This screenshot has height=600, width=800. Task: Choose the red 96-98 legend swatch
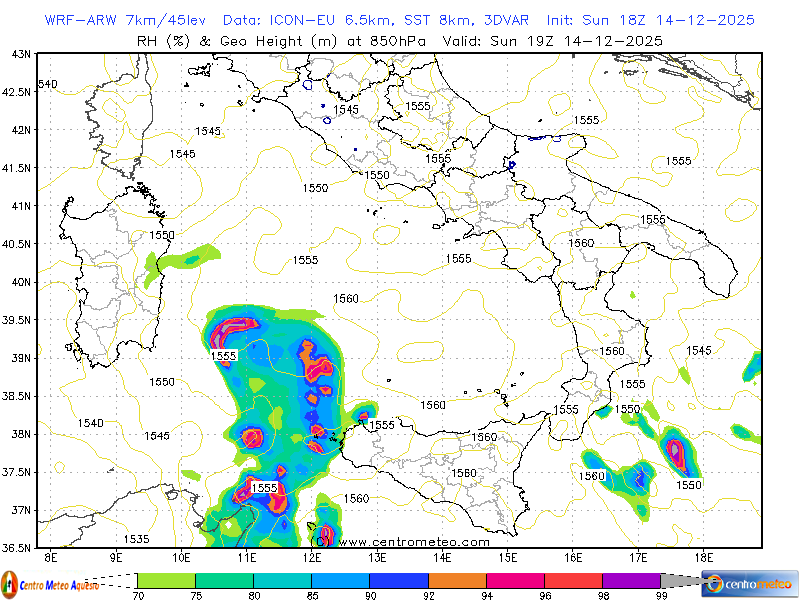pyautogui.click(x=573, y=580)
